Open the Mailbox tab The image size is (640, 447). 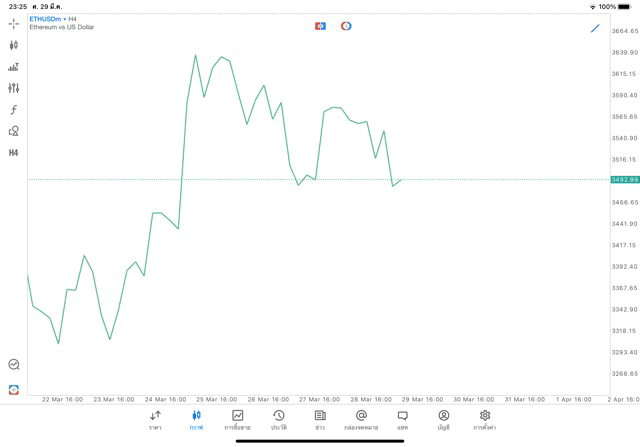(x=361, y=420)
